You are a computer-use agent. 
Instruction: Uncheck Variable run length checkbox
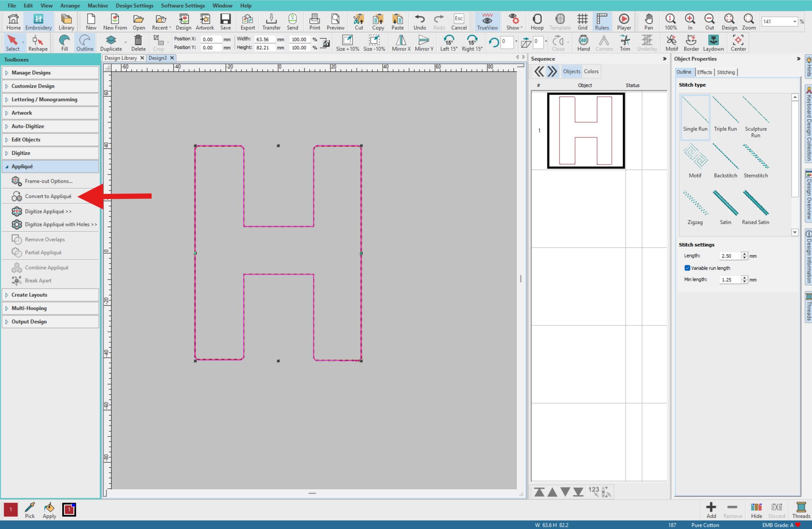[x=687, y=268]
